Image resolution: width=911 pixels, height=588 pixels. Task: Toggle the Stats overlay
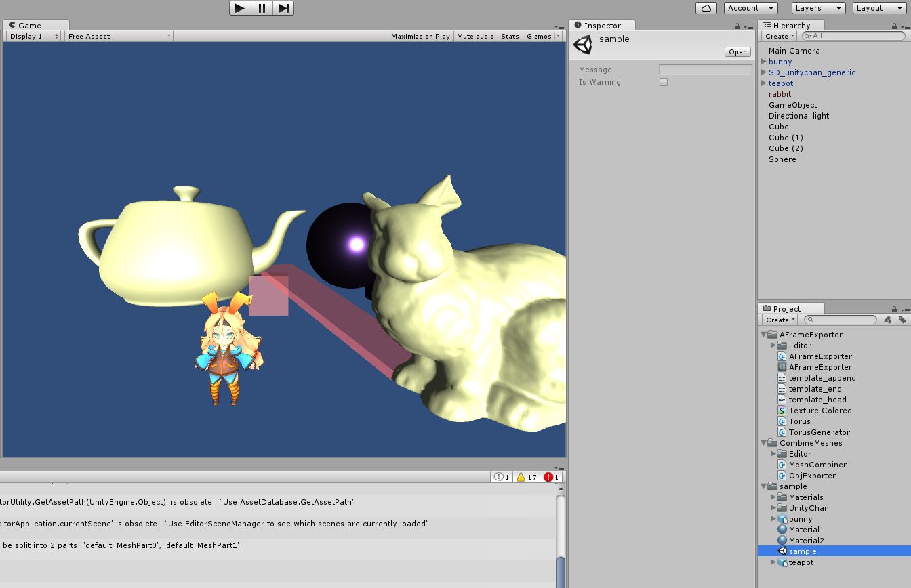pos(510,36)
